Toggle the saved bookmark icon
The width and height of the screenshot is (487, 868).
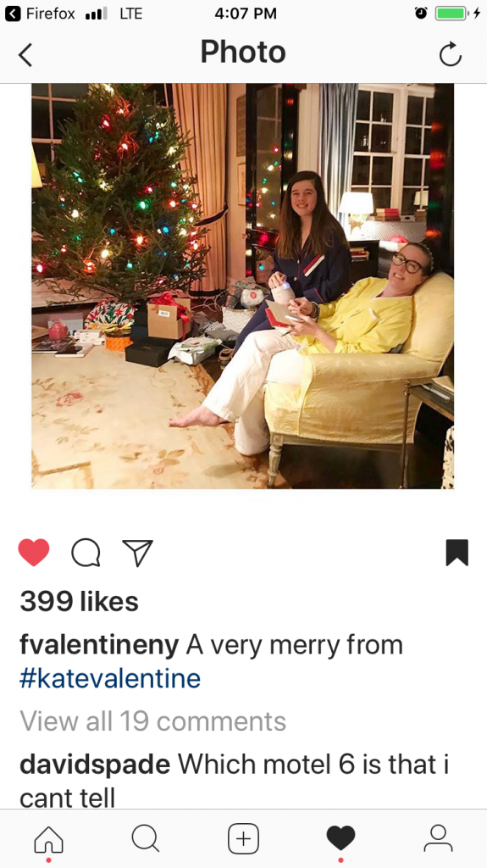coord(457,553)
